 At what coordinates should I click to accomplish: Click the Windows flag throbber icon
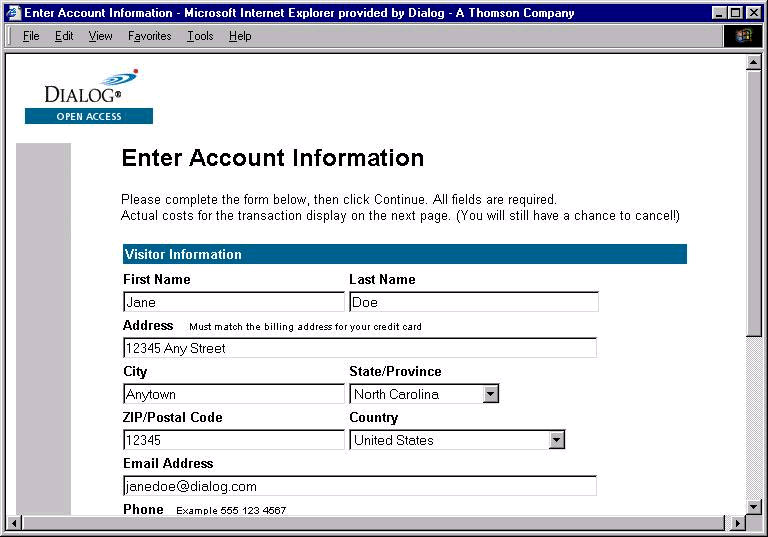[743, 36]
